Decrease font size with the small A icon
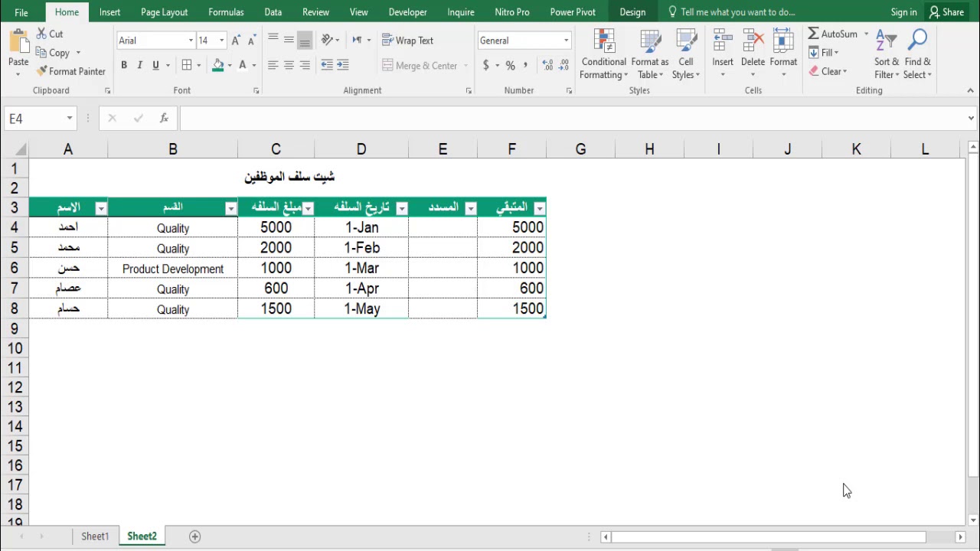 click(251, 41)
